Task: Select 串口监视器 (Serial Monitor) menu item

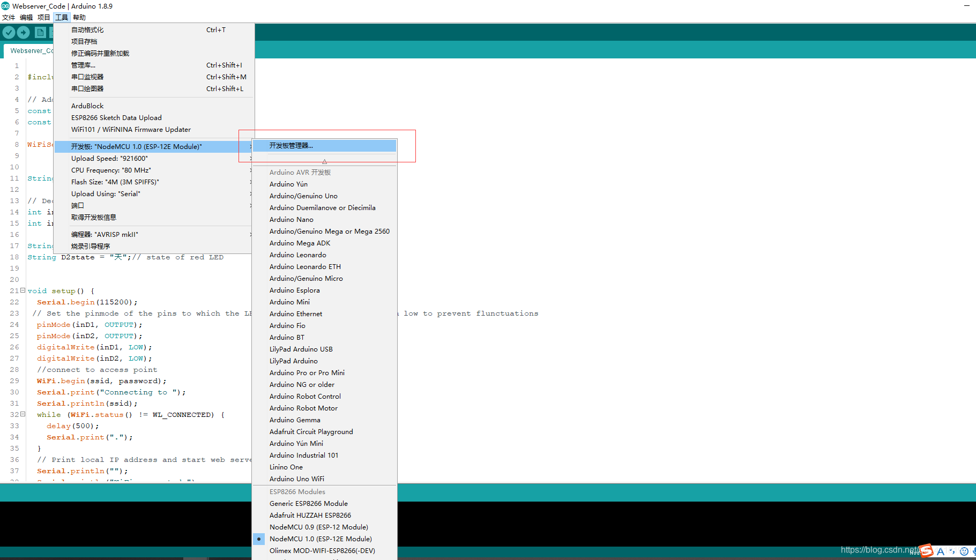Action: (x=87, y=77)
